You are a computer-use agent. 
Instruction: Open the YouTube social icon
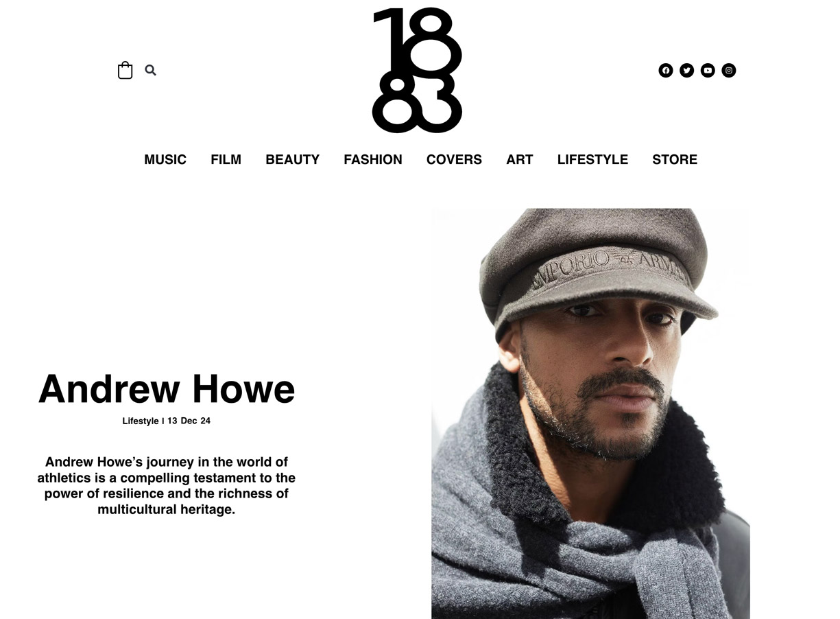pos(708,70)
